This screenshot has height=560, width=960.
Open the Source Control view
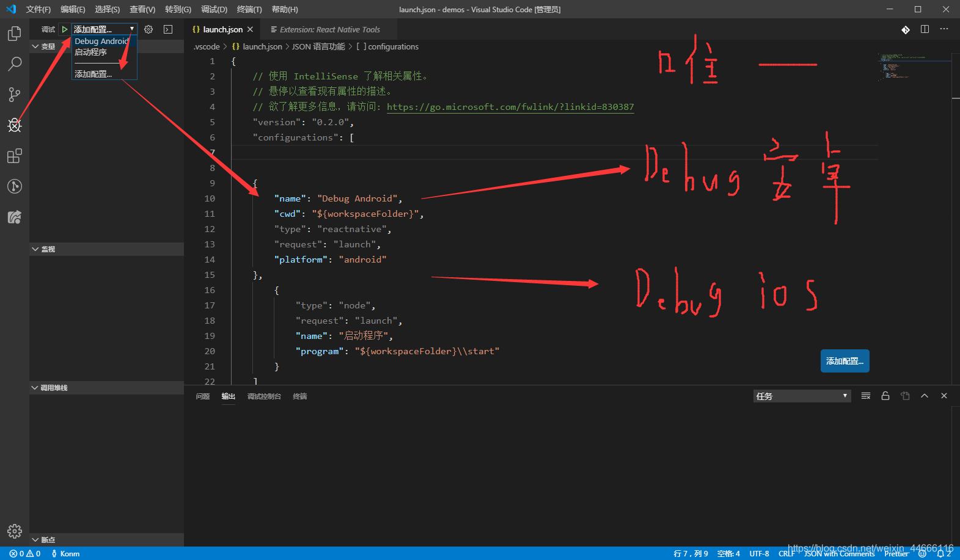pos(15,95)
